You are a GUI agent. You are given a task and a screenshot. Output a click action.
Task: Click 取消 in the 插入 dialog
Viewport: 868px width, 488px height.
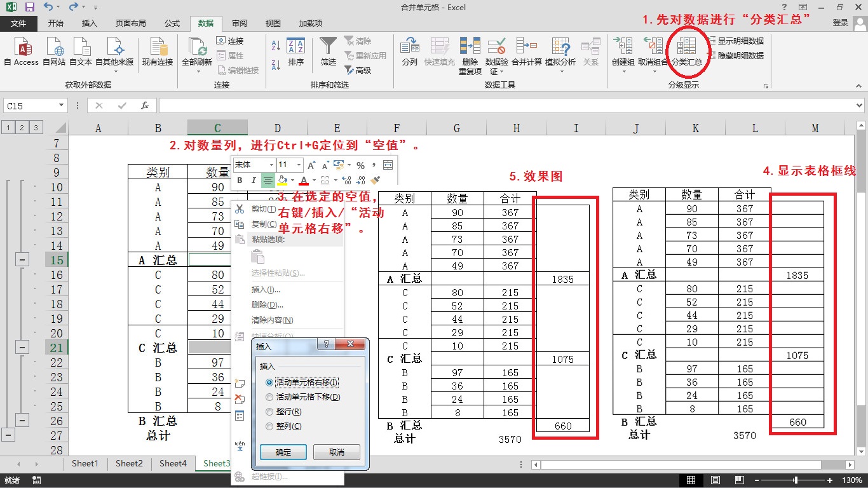coord(337,452)
